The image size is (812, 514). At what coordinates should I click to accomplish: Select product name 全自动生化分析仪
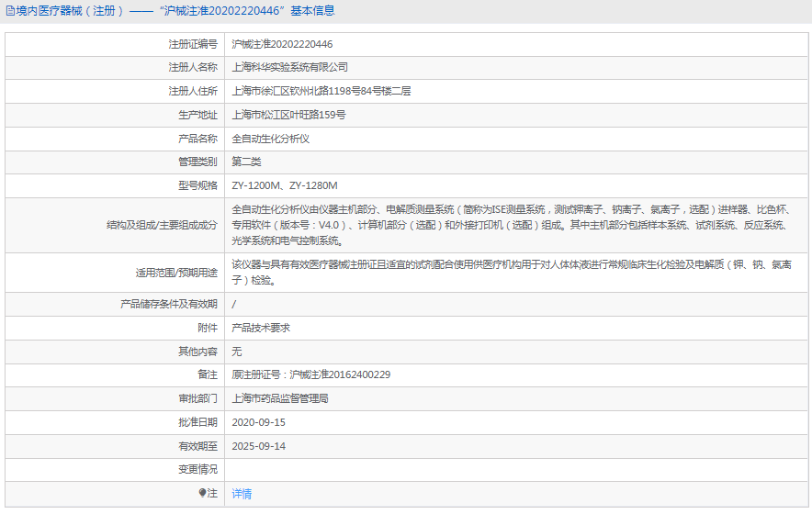(x=270, y=139)
